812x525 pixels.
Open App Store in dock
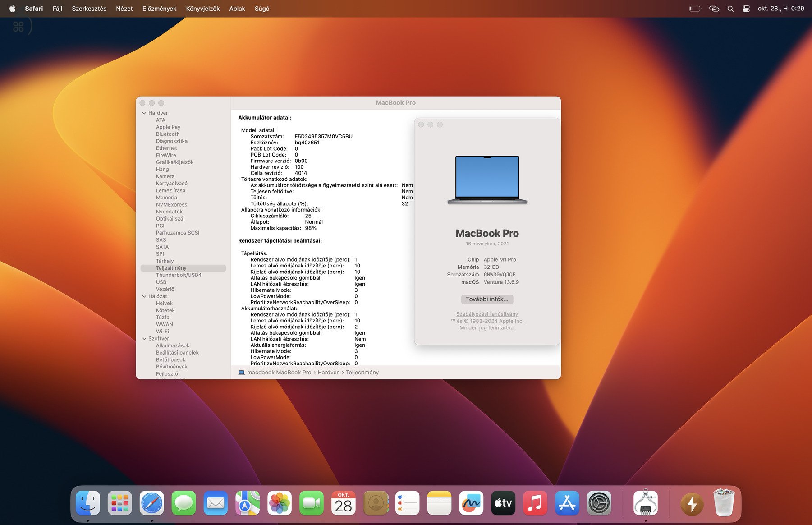pyautogui.click(x=567, y=503)
